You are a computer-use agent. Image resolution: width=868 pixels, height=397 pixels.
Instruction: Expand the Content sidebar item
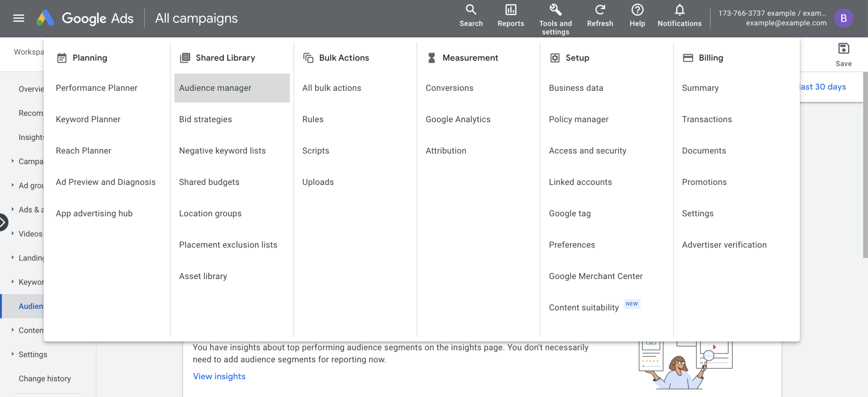point(13,330)
